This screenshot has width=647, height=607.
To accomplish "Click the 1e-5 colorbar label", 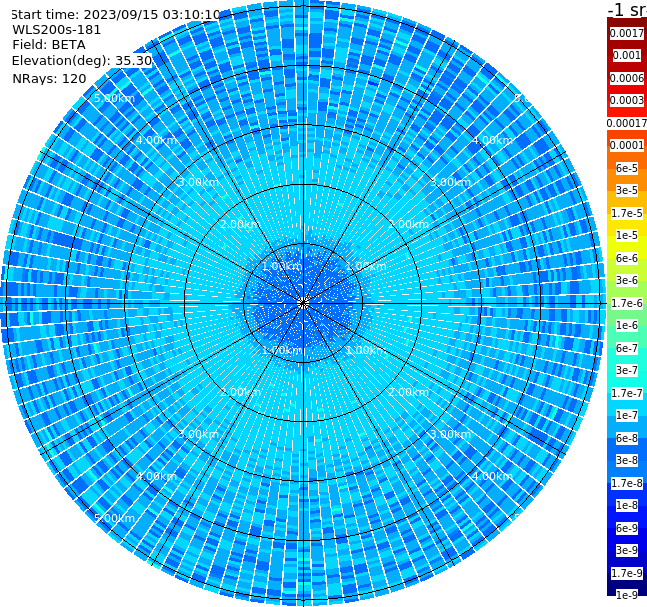I will coord(627,235).
